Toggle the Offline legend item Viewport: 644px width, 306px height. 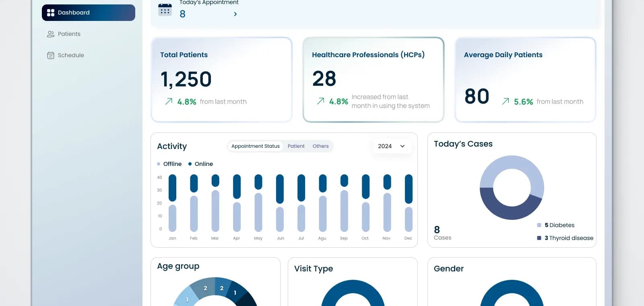(x=169, y=164)
